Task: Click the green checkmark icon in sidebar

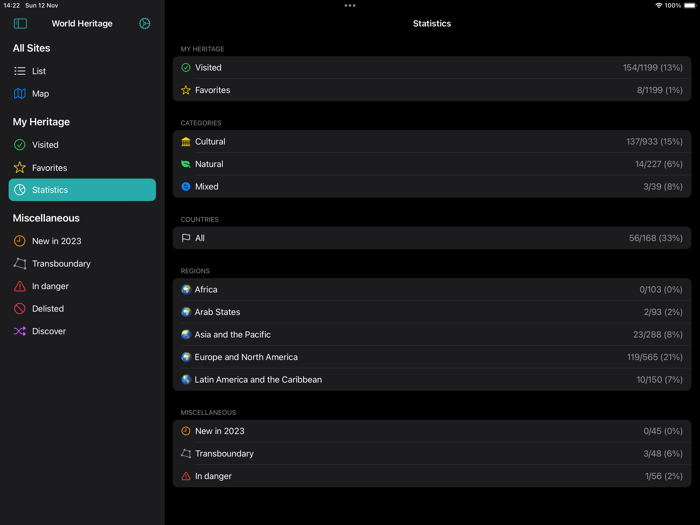Action: (20, 145)
